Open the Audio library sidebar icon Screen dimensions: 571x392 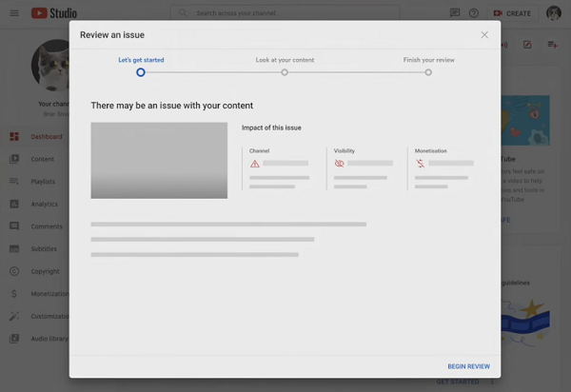click(x=14, y=339)
